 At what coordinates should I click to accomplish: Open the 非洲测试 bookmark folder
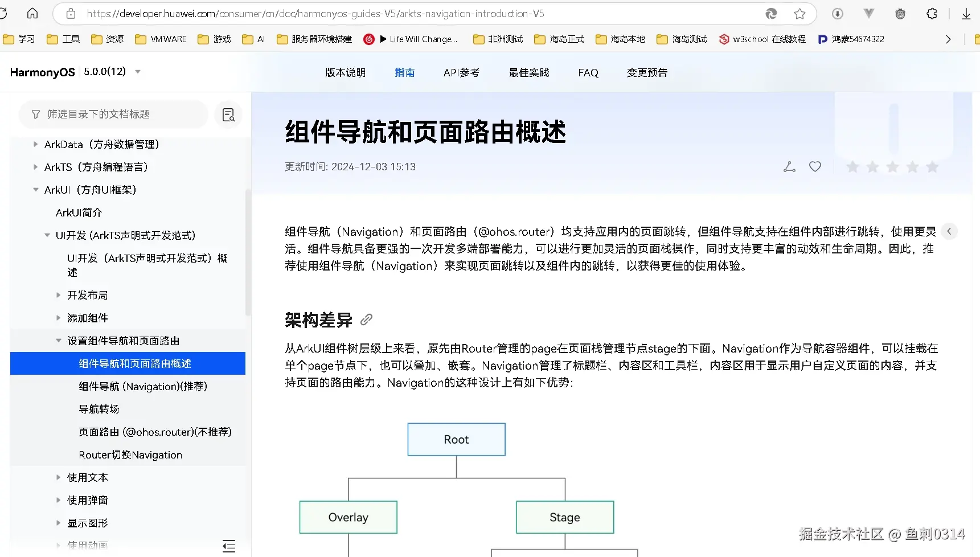click(498, 39)
